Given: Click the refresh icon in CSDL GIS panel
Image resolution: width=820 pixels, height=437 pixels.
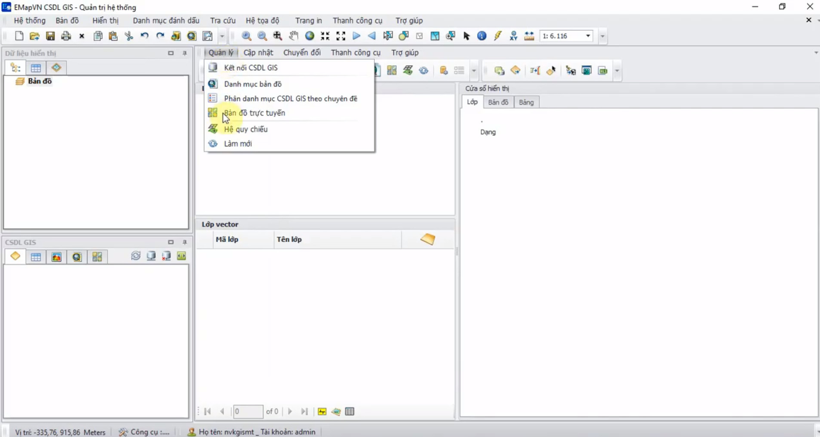Looking at the screenshot, I should (x=136, y=256).
